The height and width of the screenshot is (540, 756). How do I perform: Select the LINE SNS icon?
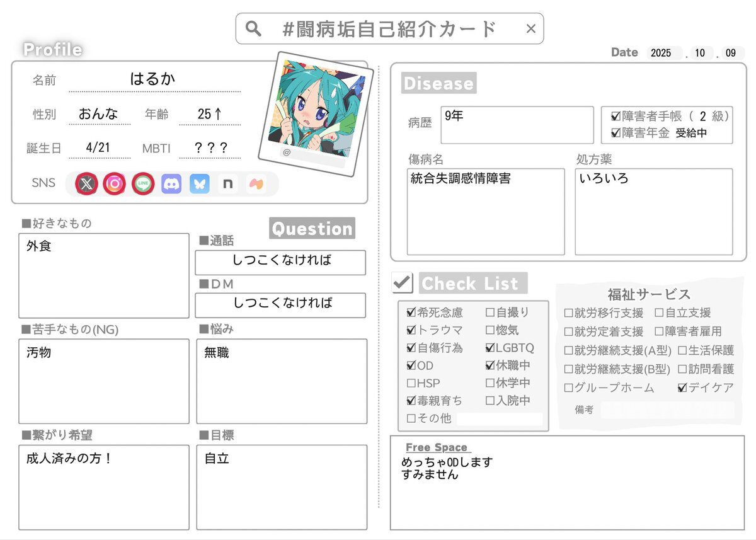(x=143, y=184)
